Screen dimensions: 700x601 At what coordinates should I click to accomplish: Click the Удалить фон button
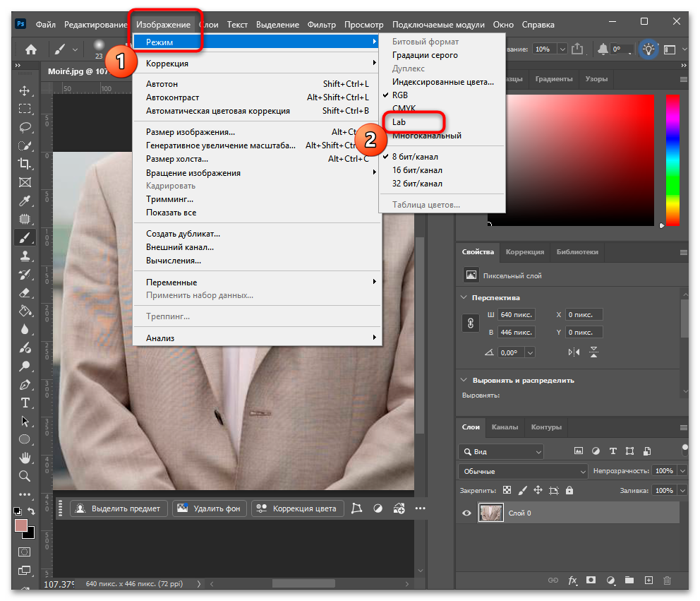pos(210,508)
